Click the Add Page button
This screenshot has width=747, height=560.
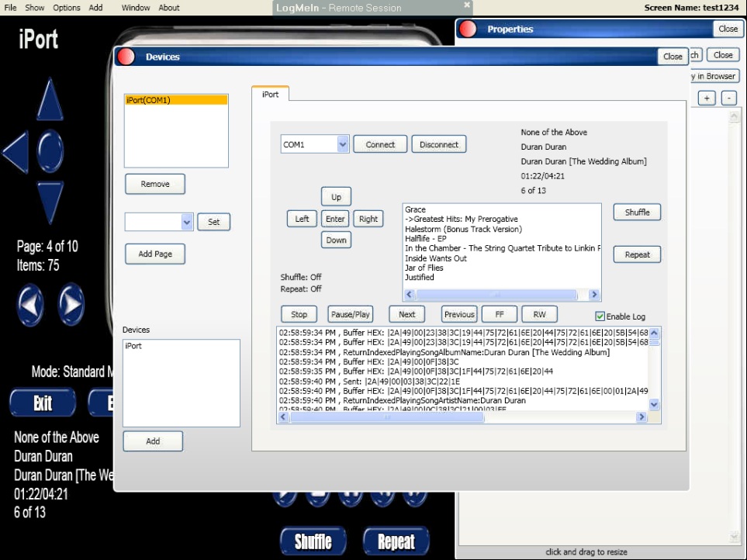[155, 254]
